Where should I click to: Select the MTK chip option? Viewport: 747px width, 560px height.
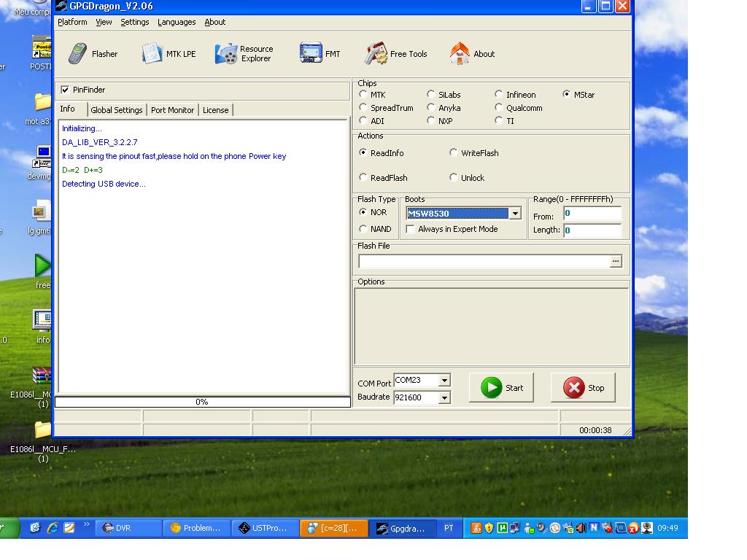pyautogui.click(x=363, y=94)
